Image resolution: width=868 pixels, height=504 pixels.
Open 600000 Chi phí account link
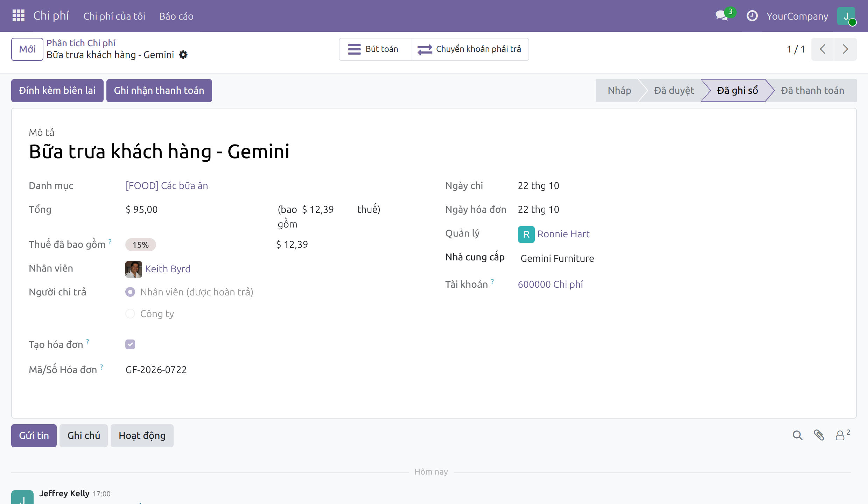pyautogui.click(x=550, y=284)
